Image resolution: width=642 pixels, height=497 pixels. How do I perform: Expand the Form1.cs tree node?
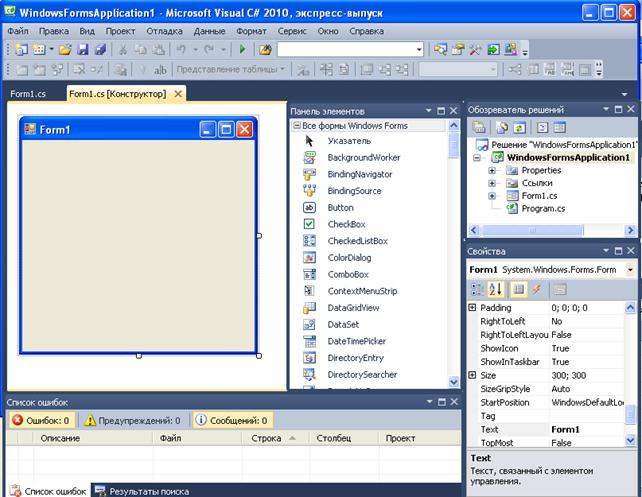pos(492,196)
